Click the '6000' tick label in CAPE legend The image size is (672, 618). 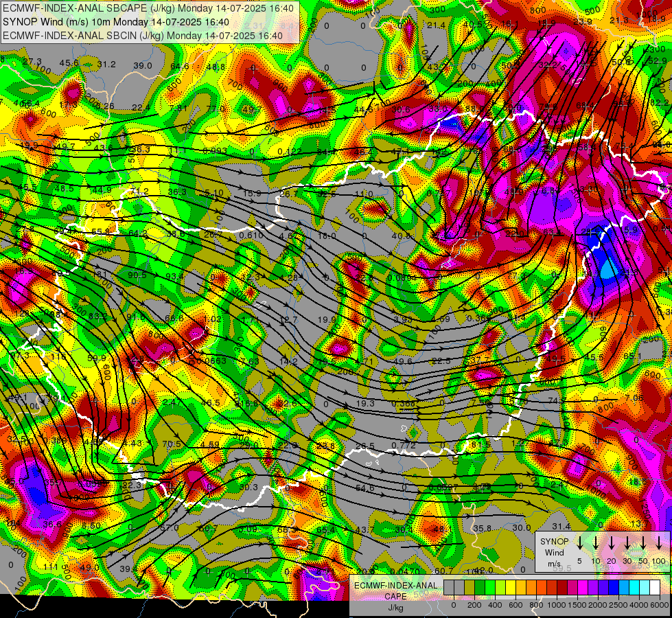659,605
